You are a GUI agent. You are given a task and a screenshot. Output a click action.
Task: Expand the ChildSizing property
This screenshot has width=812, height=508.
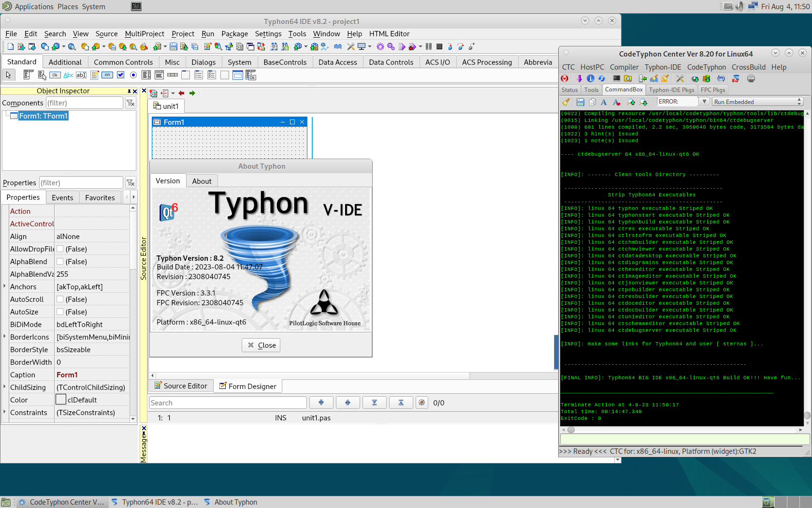(5, 387)
